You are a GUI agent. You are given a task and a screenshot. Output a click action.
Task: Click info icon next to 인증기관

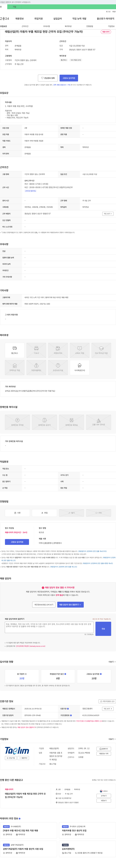[x=68, y=709]
